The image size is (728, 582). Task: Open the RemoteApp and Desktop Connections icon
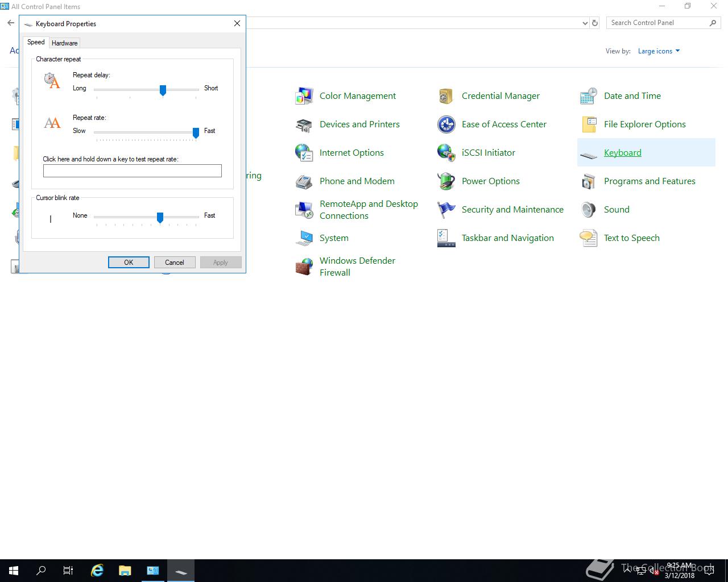[304, 210]
